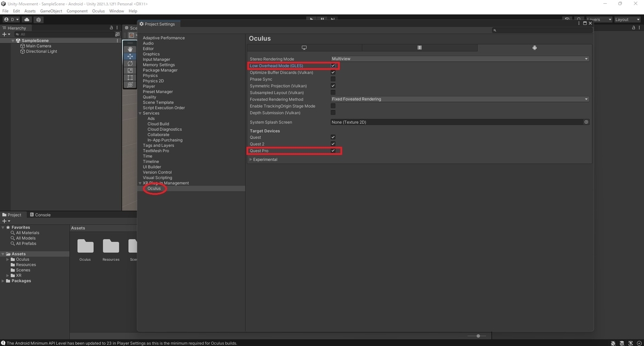The image size is (644, 346).
Task: Select Package Manager in settings list
Action: pos(160,70)
